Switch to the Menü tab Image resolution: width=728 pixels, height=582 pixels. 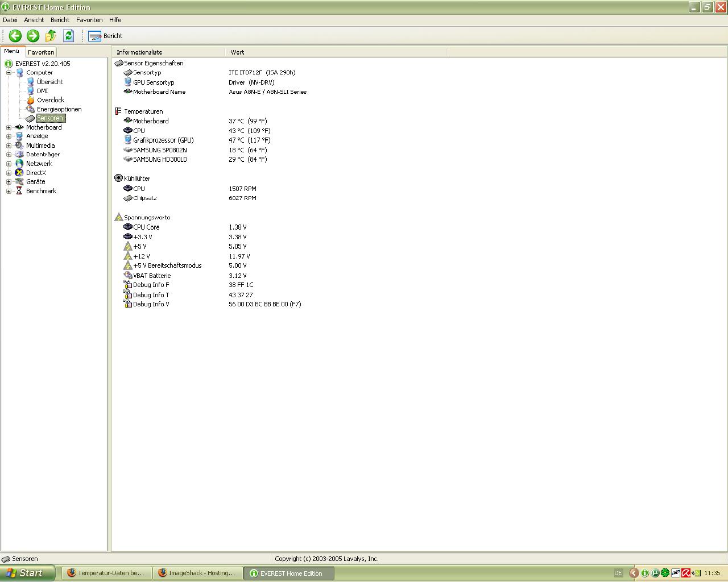tap(12, 51)
